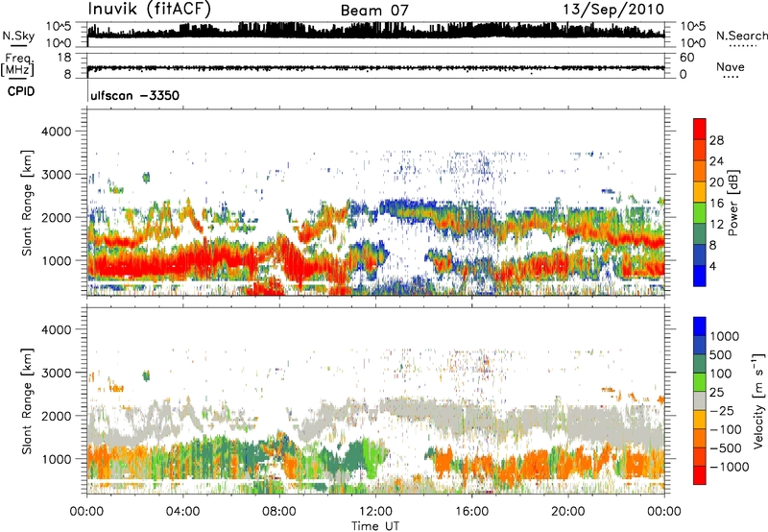Click the 'Freq. [MHz]' label
The image size is (768, 532).
[17, 64]
